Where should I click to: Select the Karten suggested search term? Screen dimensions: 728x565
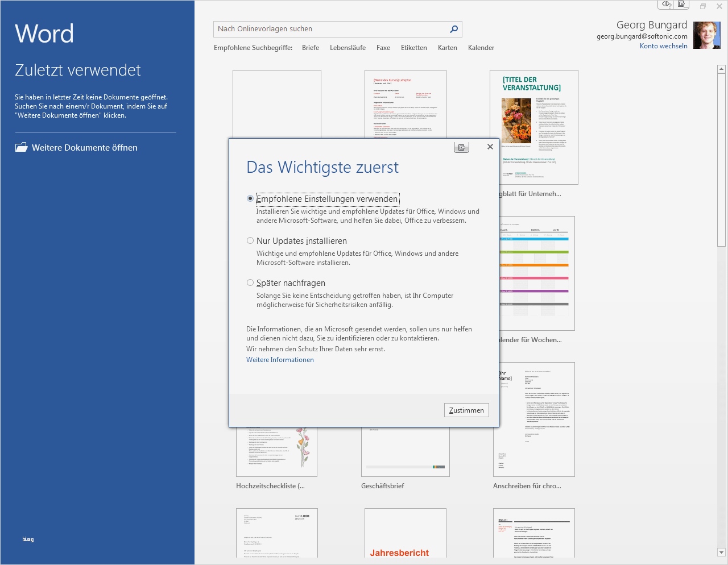(448, 48)
